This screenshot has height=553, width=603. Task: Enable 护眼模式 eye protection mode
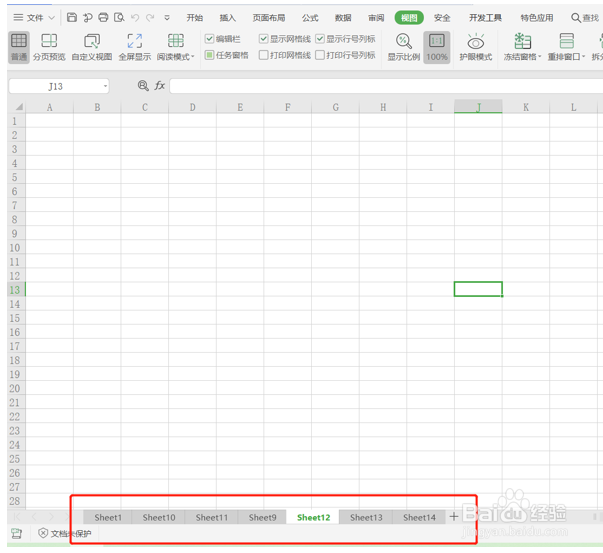tap(476, 47)
